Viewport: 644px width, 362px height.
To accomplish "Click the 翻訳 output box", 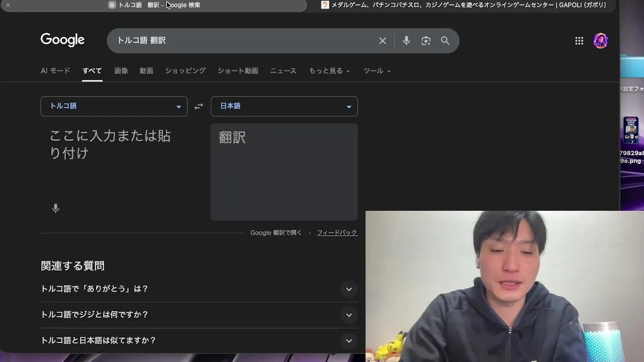I will [x=284, y=172].
